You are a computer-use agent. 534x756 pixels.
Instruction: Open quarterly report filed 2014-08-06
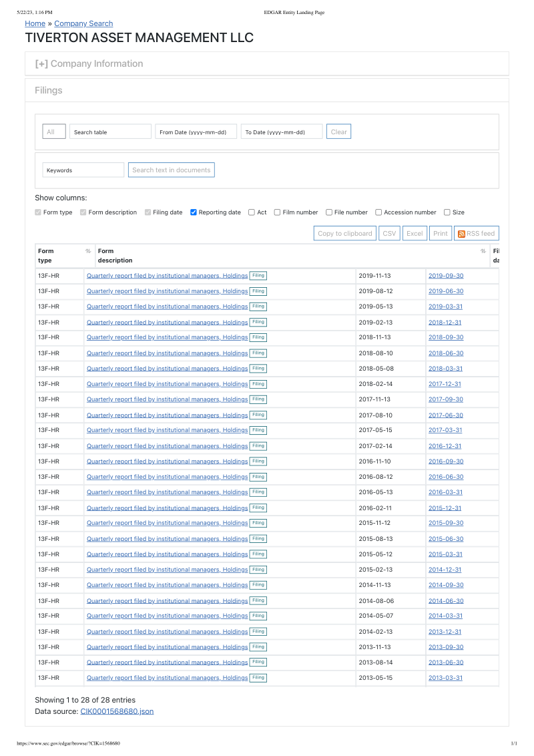pos(168,601)
